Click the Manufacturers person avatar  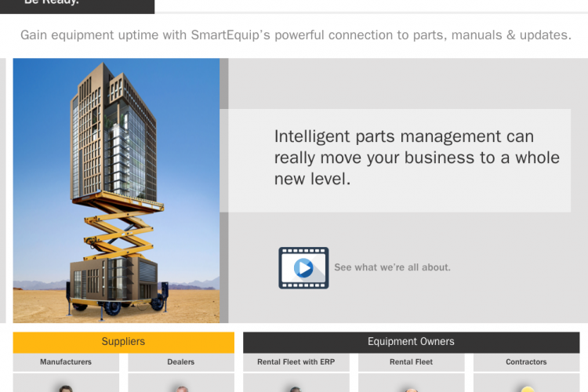[x=66, y=387]
